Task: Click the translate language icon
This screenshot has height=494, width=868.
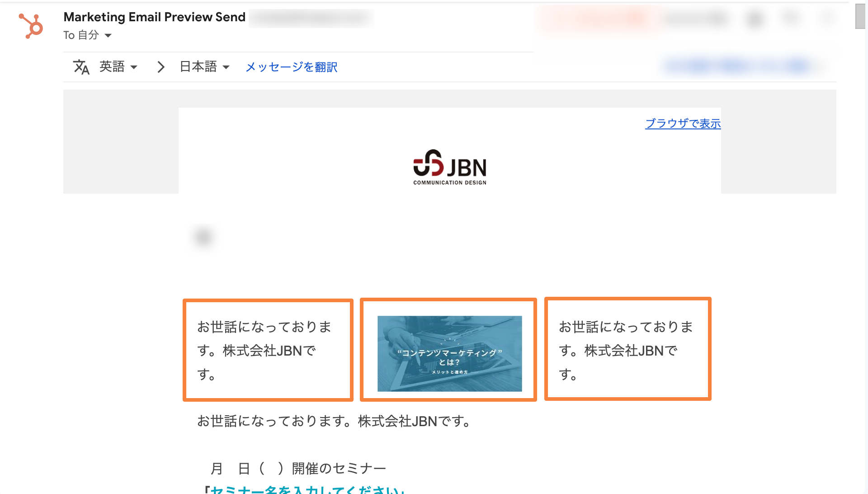Action: [81, 67]
